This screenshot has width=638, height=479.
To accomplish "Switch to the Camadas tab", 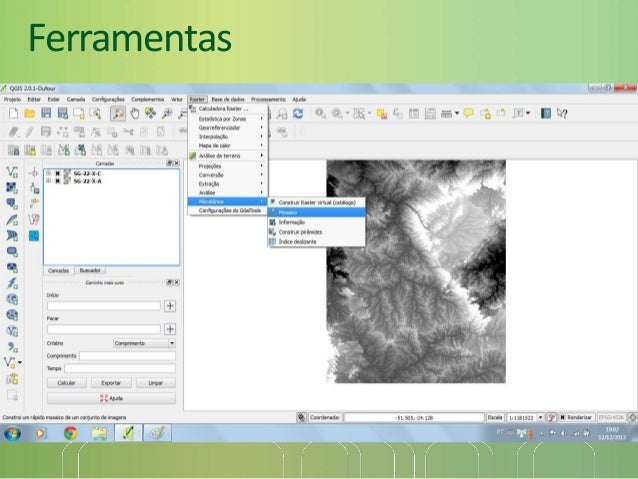I will (59, 271).
